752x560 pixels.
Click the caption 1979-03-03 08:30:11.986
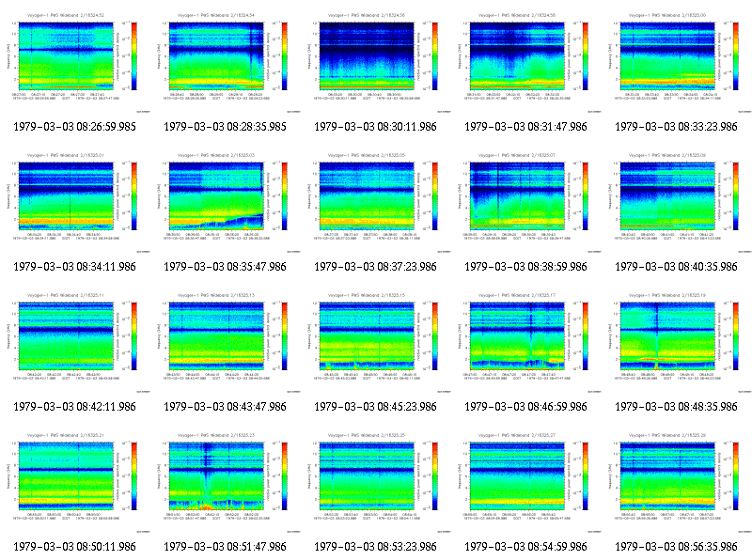pyautogui.click(x=375, y=127)
